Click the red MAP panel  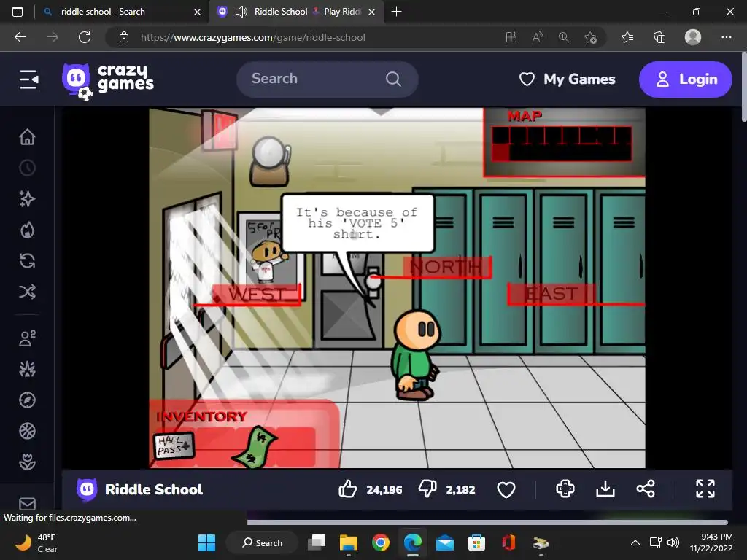pyautogui.click(x=565, y=142)
